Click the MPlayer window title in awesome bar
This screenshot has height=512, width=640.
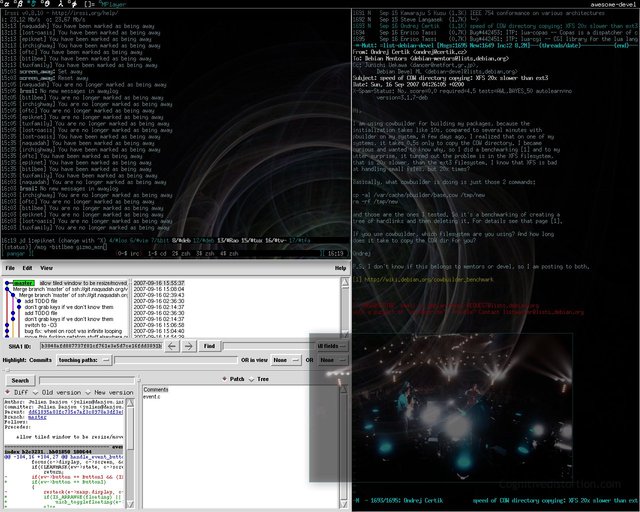click(x=113, y=4)
